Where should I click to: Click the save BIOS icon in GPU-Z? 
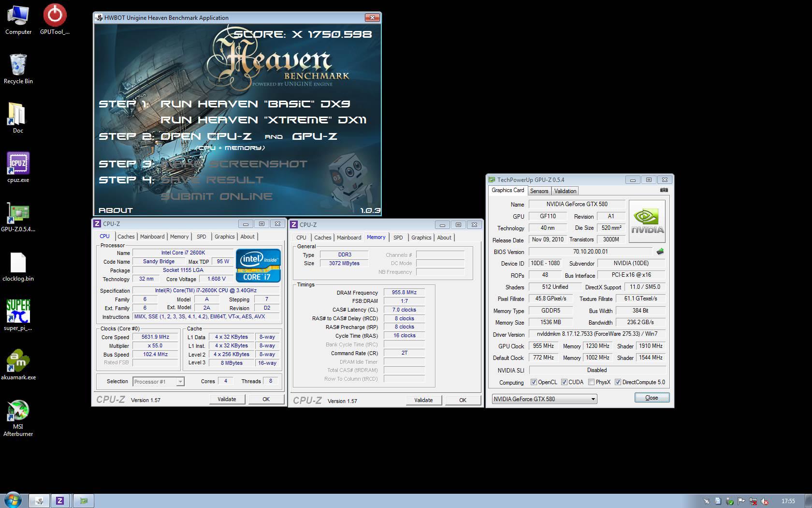[660, 252]
